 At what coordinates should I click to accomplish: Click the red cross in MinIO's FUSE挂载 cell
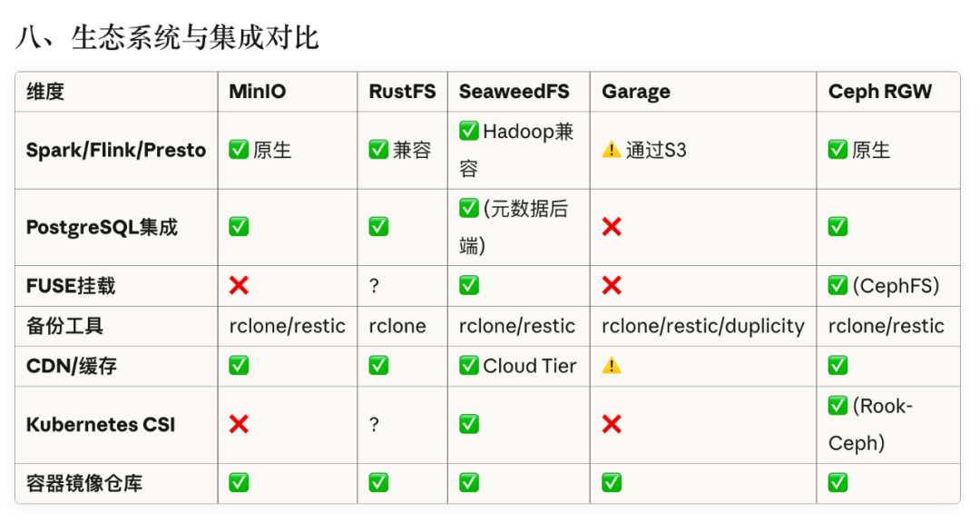[239, 286]
